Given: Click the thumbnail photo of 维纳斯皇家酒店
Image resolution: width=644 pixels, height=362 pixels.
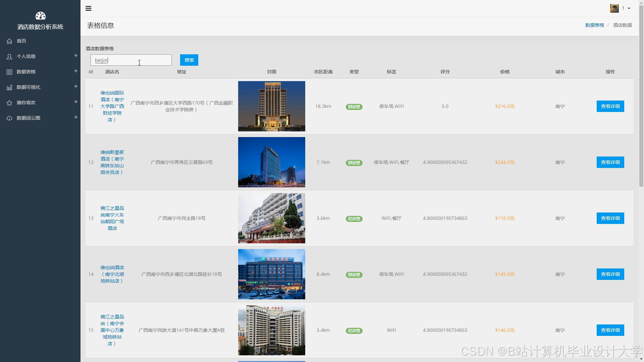Looking at the screenshot, I should click(271, 162).
